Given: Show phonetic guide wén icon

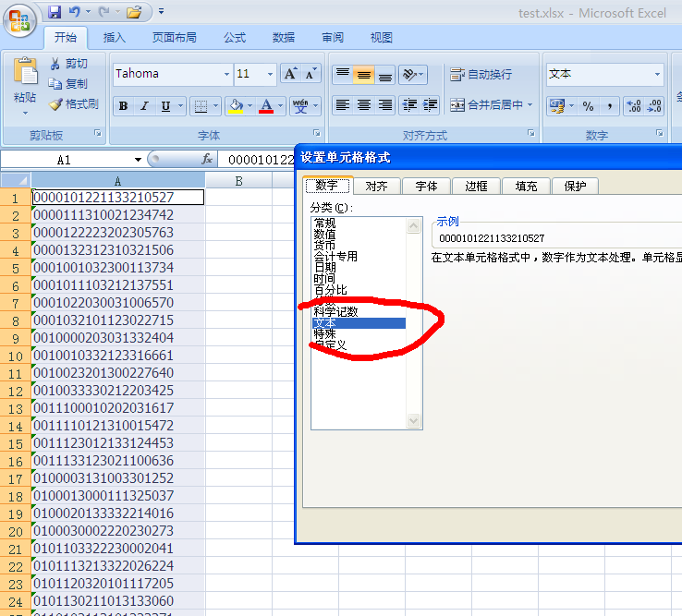Looking at the screenshot, I should click(x=300, y=106).
